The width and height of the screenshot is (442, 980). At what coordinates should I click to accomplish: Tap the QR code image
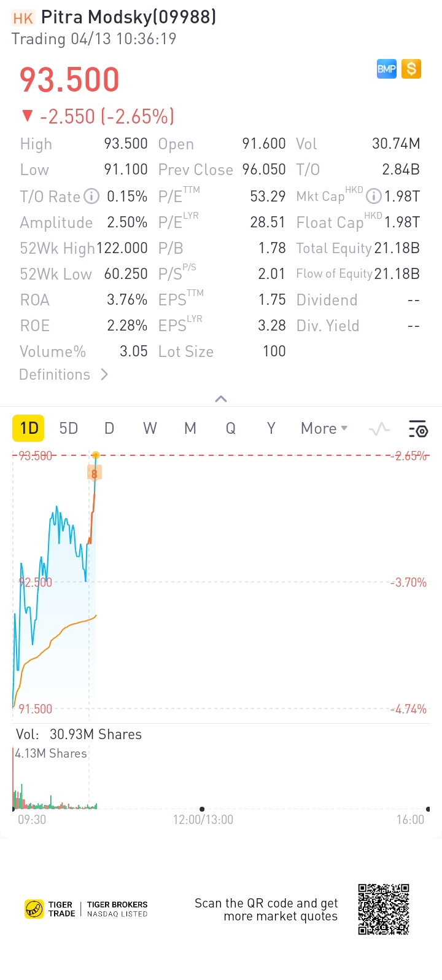[384, 909]
